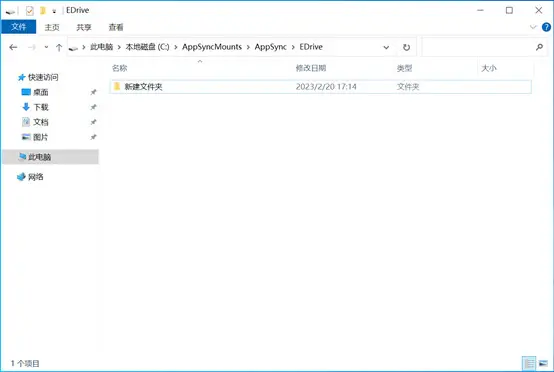Switch to the 共享 ribbon tab
The height and width of the screenshot is (372, 554).
coord(84,27)
